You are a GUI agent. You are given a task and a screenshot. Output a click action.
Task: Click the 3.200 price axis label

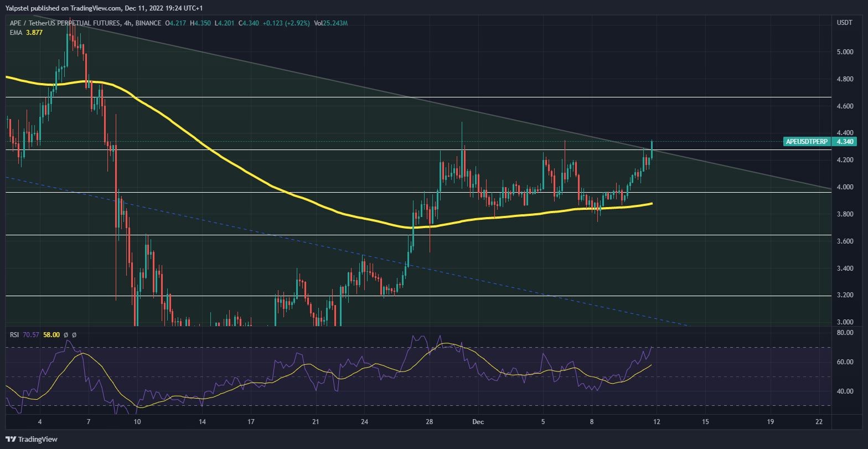point(845,295)
